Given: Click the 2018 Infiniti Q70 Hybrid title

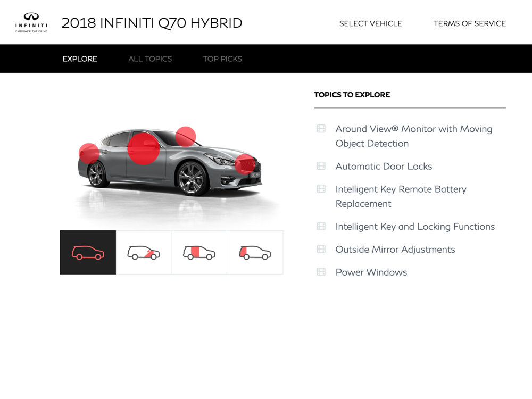Looking at the screenshot, I should click(x=152, y=23).
